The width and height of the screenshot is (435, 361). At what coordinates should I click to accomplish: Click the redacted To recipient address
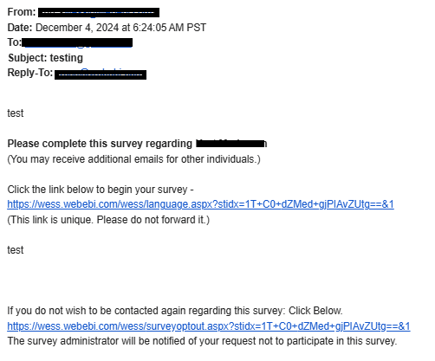coord(77,43)
